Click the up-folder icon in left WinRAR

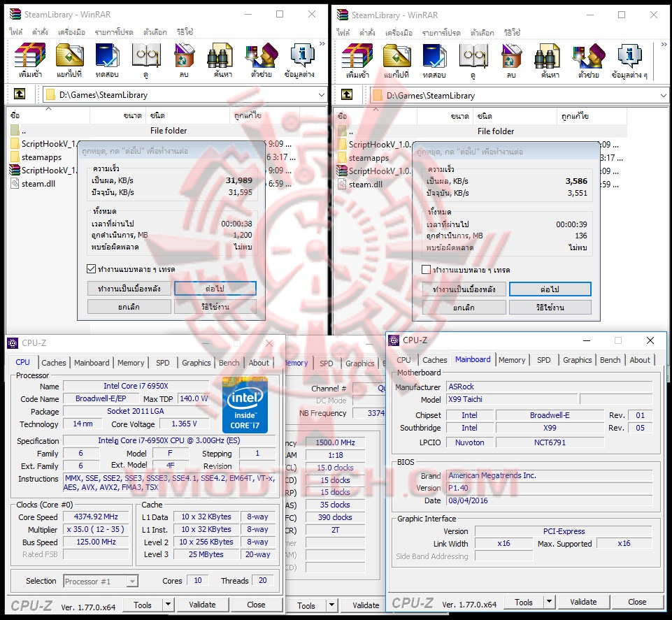point(20,94)
